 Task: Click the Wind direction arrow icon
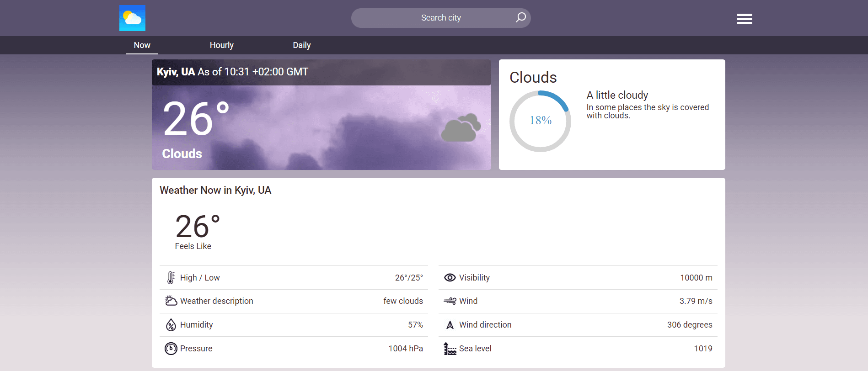point(450,325)
